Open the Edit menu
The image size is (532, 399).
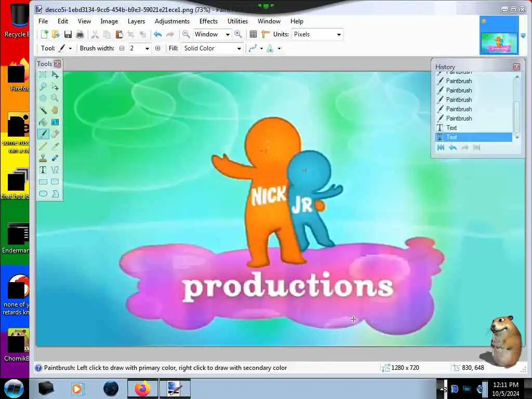tap(63, 21)
